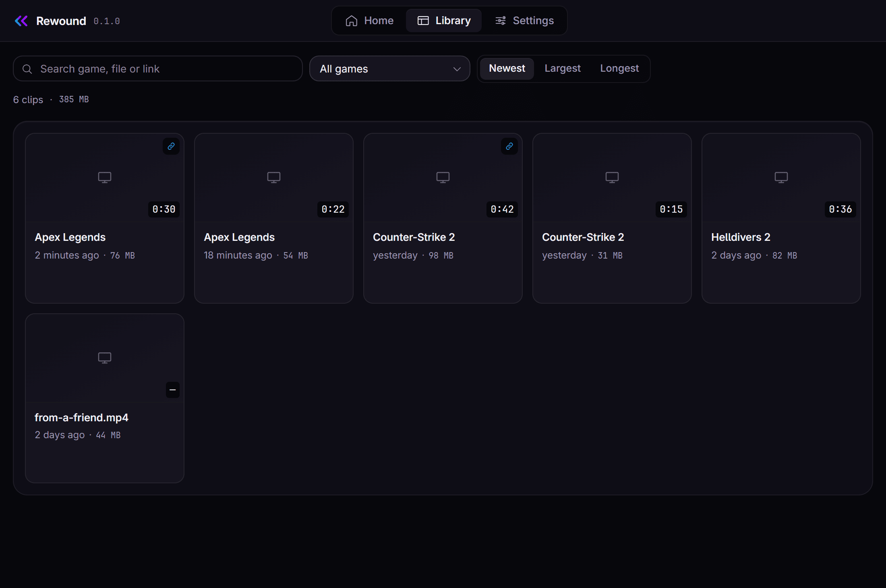This screenshot has height=588, width=886.
Task: Sort clips by Longest
Action: [619, 68]
